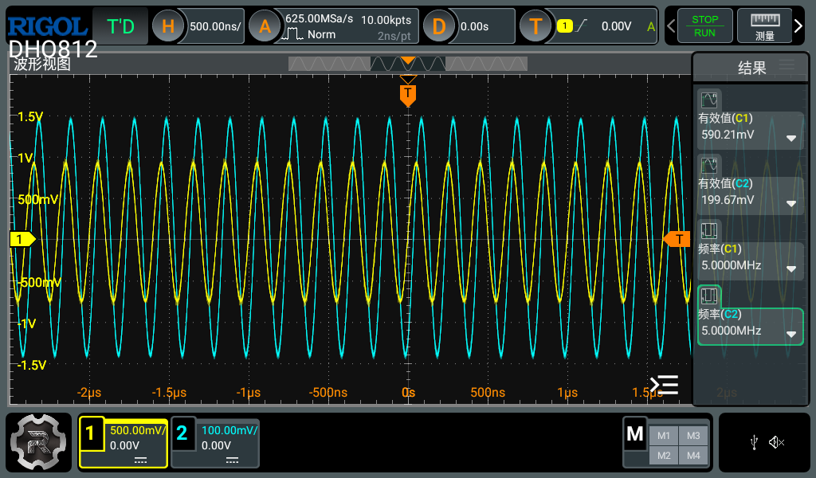Toggle math channel M2
Viewport: 816px width, 478px height.
click(664, 456)
